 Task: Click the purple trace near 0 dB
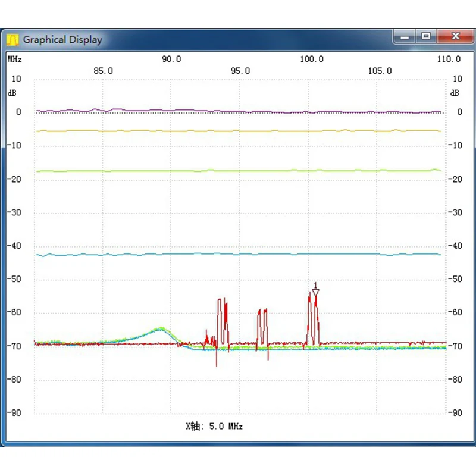pyautogui.click(x=239, y=111)
